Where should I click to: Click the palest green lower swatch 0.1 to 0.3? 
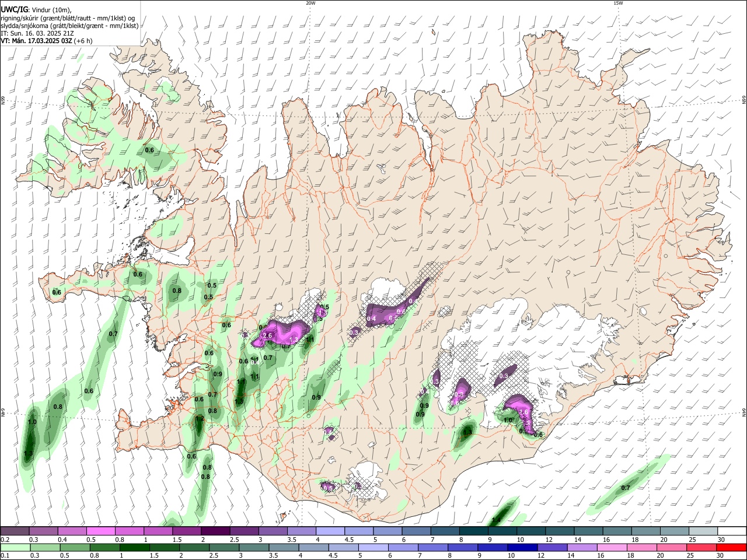click(x=15, y=547)
